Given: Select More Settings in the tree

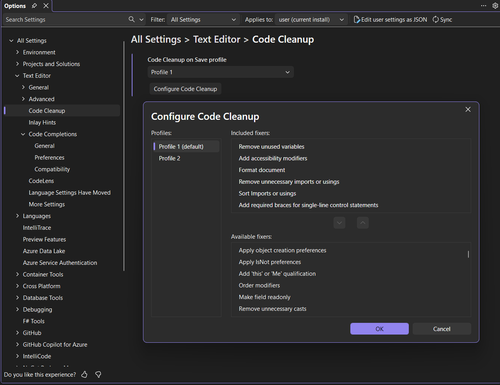Looking at the screenshot, I should pyautogui.click(x=47, y=204).
